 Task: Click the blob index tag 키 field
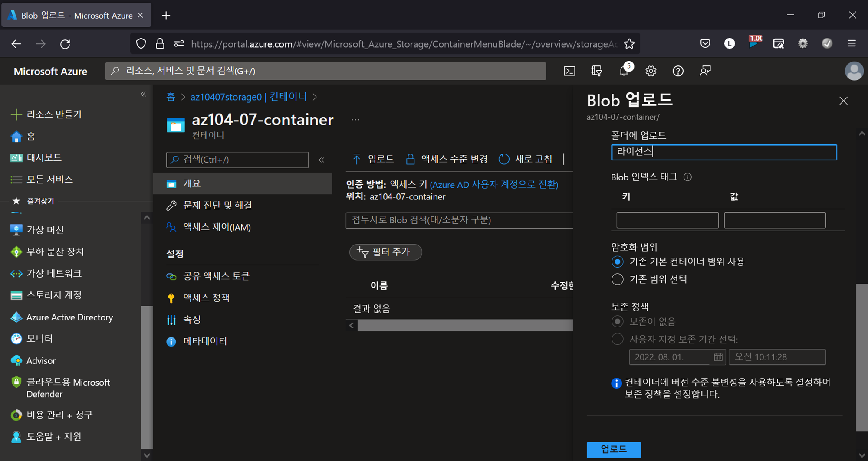[667, 220]
